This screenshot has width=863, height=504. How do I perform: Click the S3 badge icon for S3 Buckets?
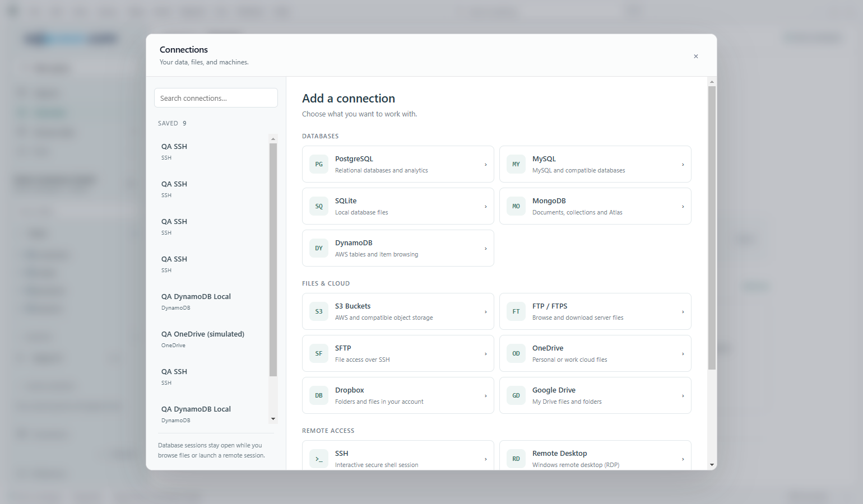pos(319,311)
